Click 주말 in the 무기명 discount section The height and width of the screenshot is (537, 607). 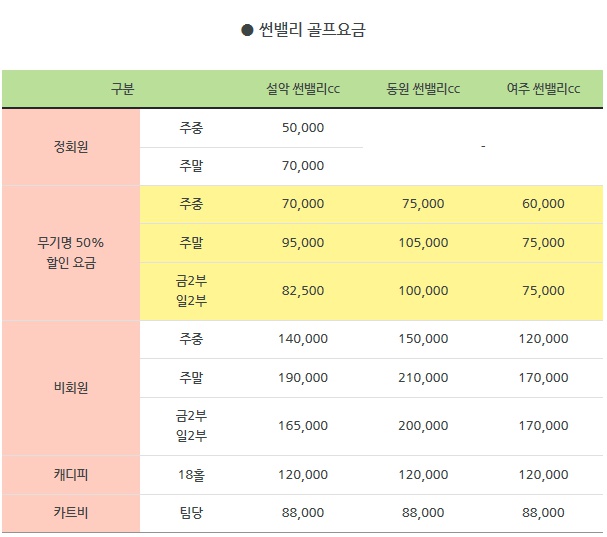tap(191, 243)
